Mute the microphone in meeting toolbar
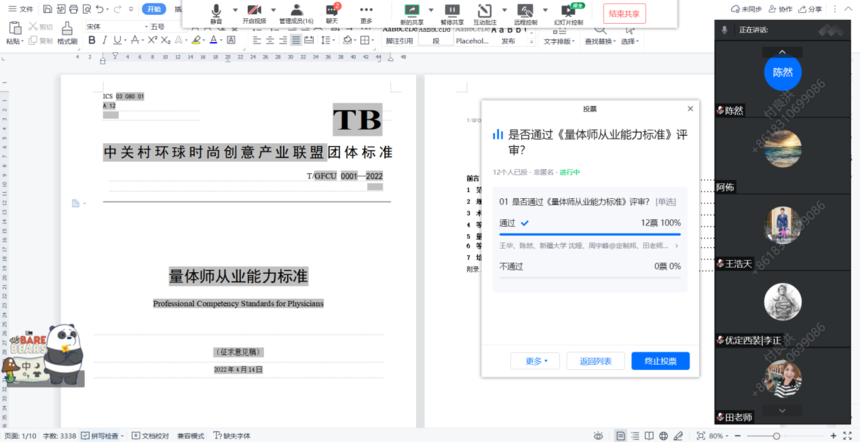This screenshot has width=860, height=442. 216,13
